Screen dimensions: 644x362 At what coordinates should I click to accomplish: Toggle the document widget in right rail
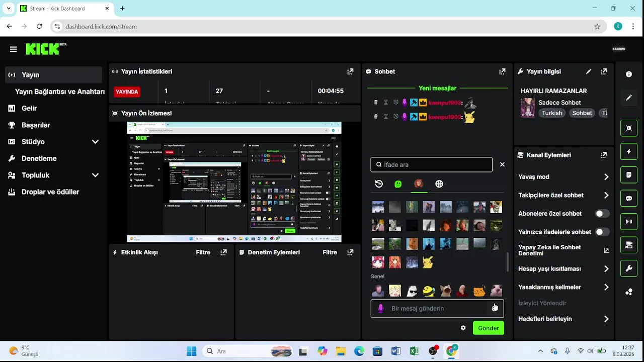(x=629, y=175)
